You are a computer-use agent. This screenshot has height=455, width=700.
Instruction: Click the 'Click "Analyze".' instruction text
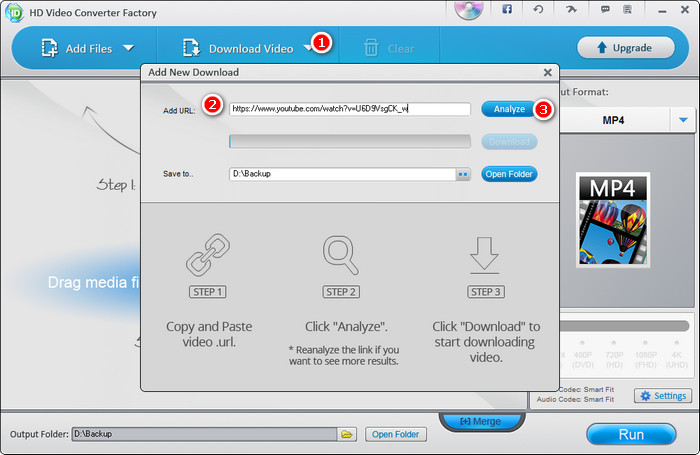click(346, 327)
